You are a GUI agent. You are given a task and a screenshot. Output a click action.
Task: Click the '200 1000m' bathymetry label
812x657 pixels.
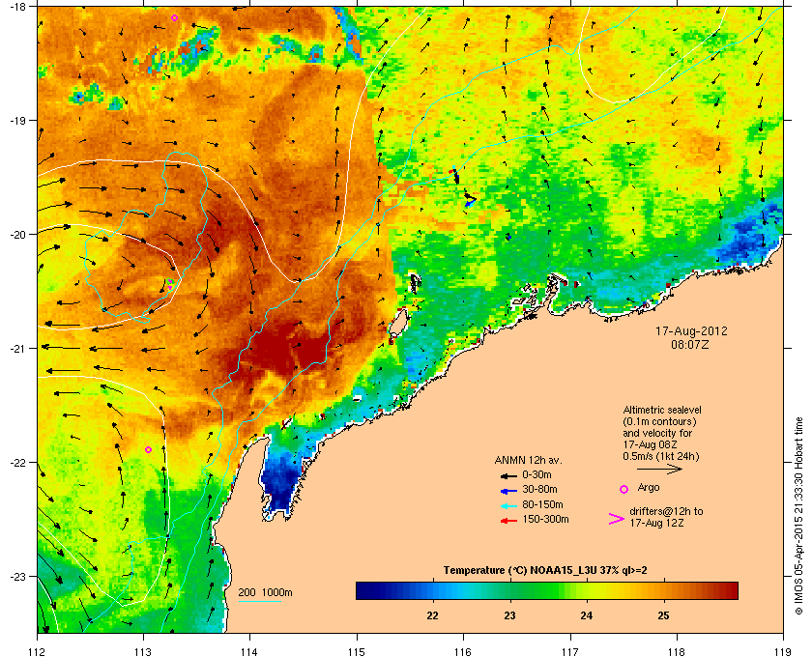click(265, 593)
